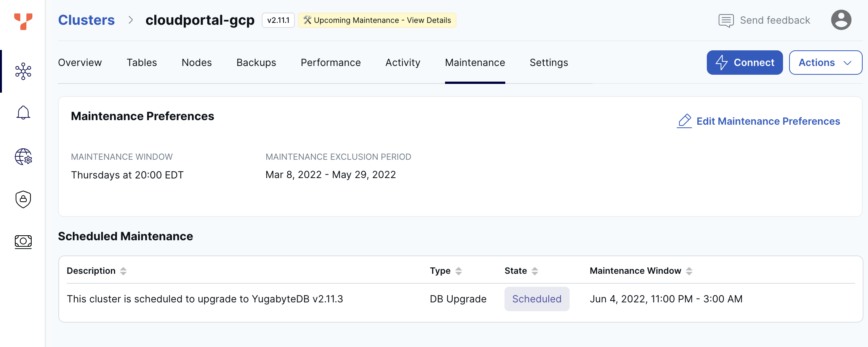868x347 pixels.
Task: Open the user account avatar icon
Action: click(x=841, y=20)
